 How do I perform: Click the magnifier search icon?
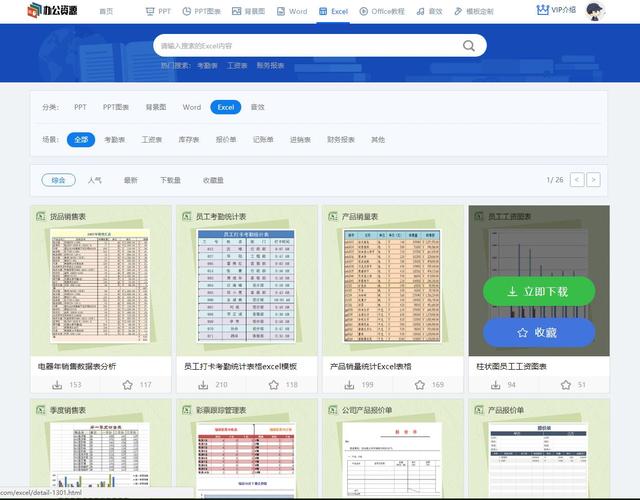coord(469,46)
